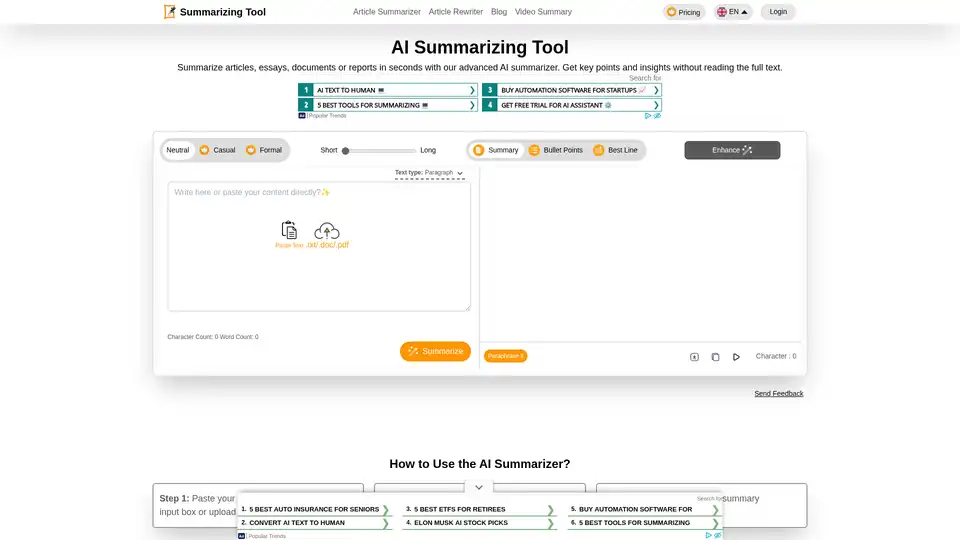Select the Neutral tone option
This screenshot has height=540, width=960.
click(178, 150)
